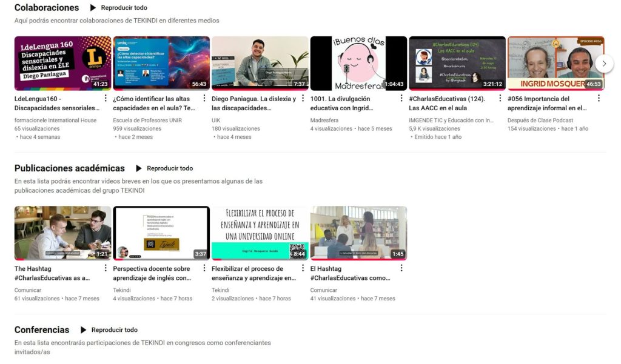
Task: Play all in Publicaciones académicas playlist
Action: point(164,168)
